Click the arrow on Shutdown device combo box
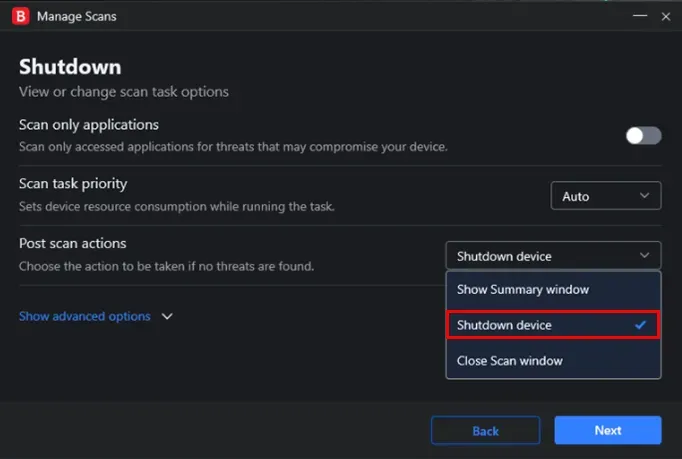Image resolution: width=682 pixels, height=459 pixels. (645, 255)
